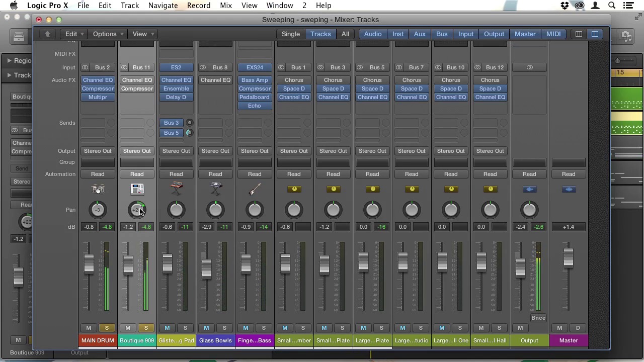Click the Bnce button on the Output channel
Image resolution: width=644 pixels, height=362 pixels.
coord(538,318)
